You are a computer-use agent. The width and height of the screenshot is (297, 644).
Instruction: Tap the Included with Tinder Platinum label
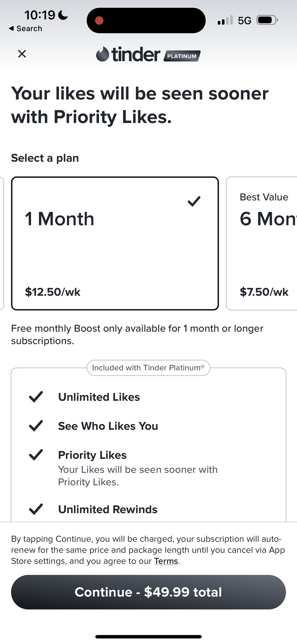(148, 368)
